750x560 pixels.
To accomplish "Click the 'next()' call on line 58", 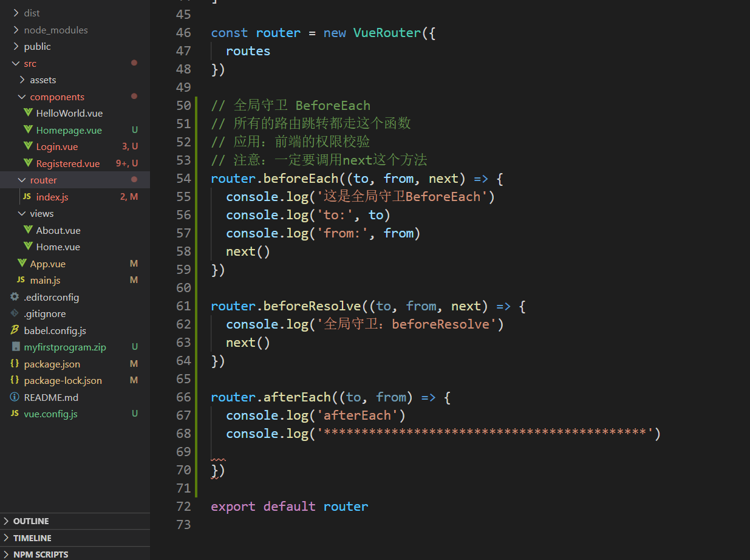I will (x=248, y=251).
